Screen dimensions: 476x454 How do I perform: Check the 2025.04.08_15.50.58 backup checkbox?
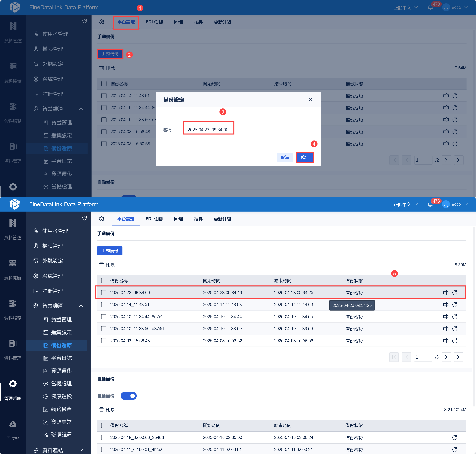tap(104, 144)
